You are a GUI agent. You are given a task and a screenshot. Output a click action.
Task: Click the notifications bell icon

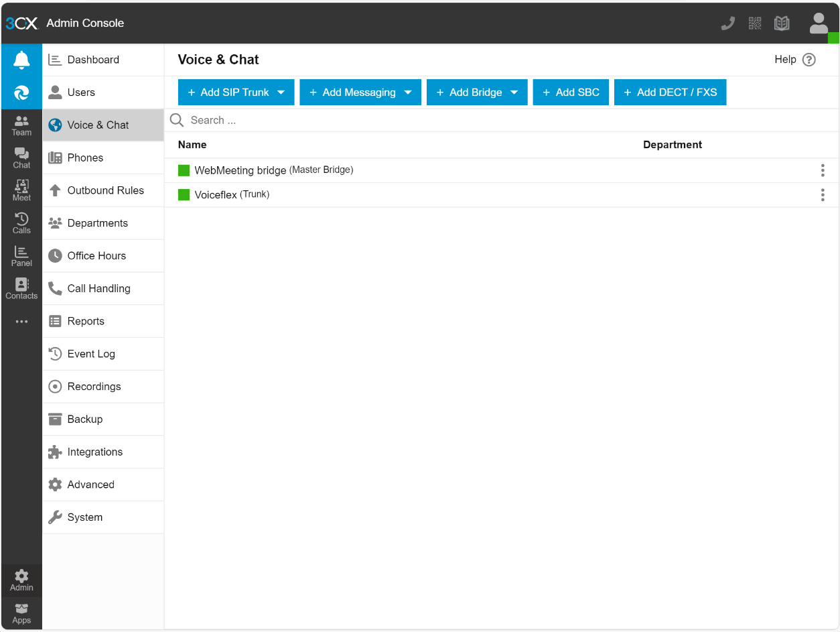coord(21,59)
